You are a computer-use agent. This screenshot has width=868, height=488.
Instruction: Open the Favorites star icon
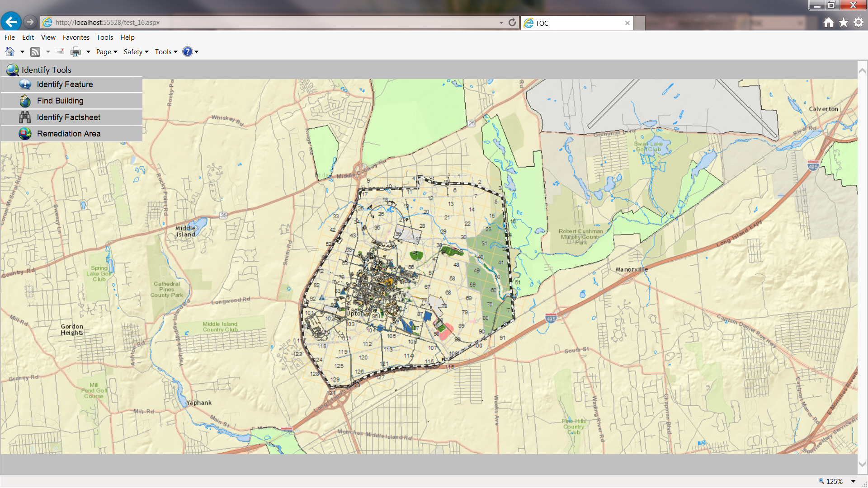844,23
